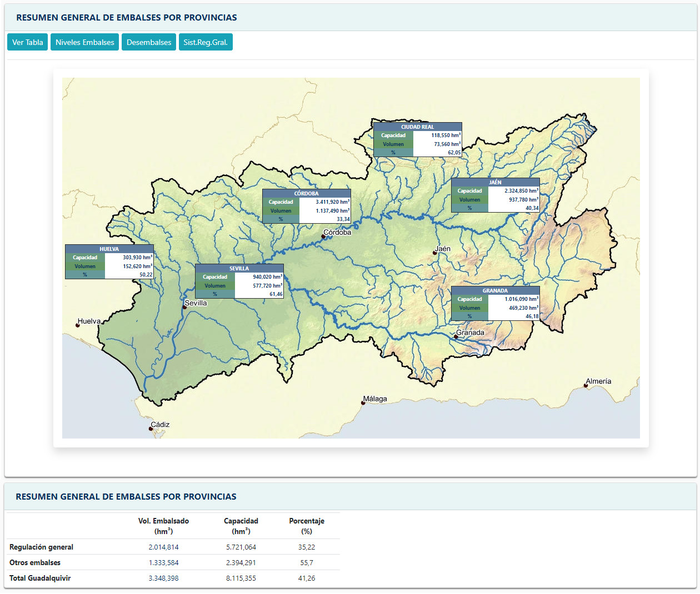700x594 pixels.
Task: Open the Huelva province data box
Action: [109, 261]
